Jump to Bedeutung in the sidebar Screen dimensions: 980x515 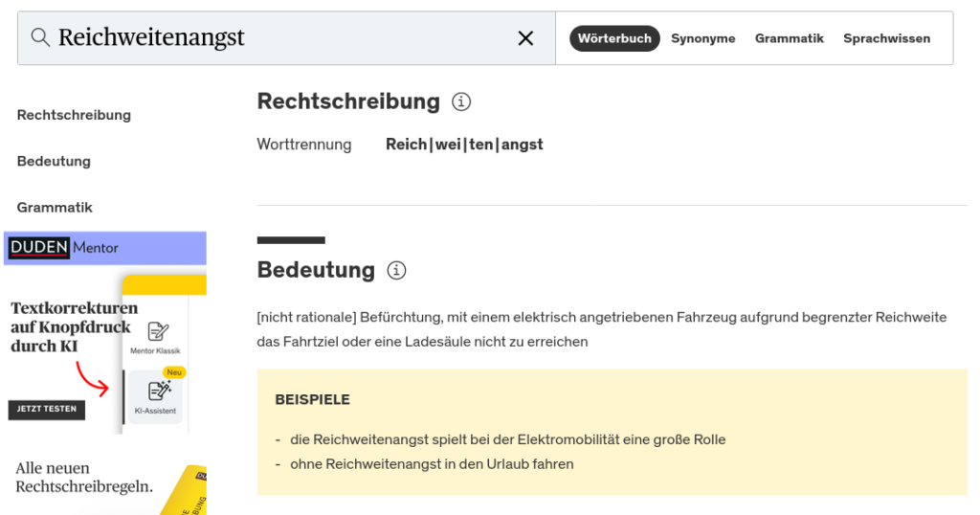tap(54, 161)
